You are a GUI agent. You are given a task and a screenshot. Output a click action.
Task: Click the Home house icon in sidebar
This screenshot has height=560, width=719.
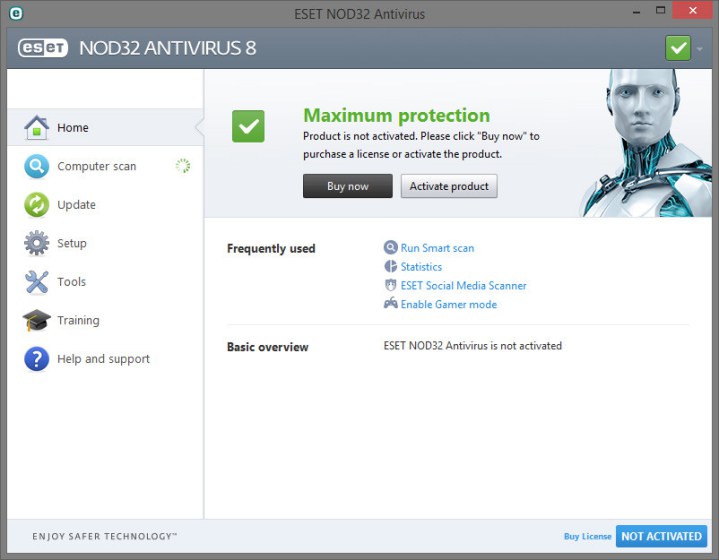click(x=37, y=128)
